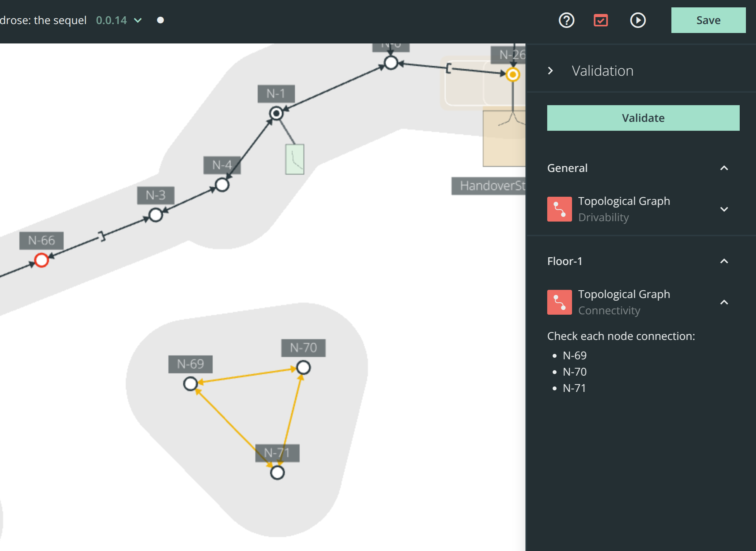Click the Validation panel title
This screenshot has height=551, width=756.
(602, 71)
